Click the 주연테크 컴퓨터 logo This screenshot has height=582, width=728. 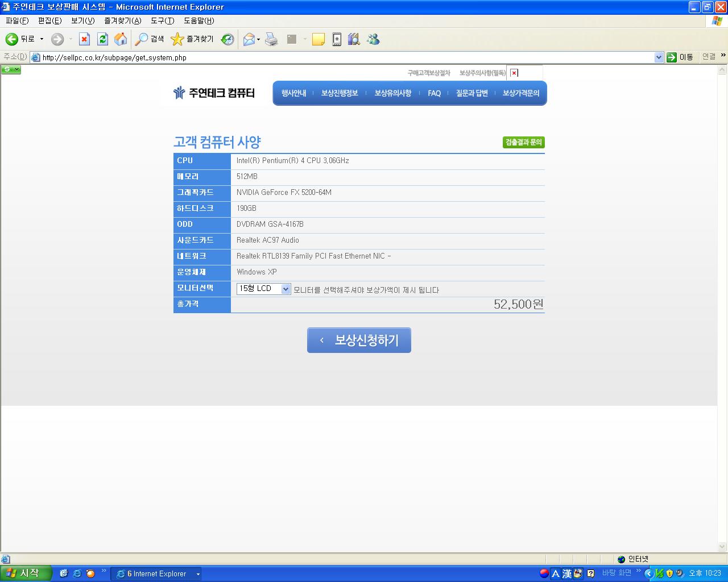[x=214, y=93]
